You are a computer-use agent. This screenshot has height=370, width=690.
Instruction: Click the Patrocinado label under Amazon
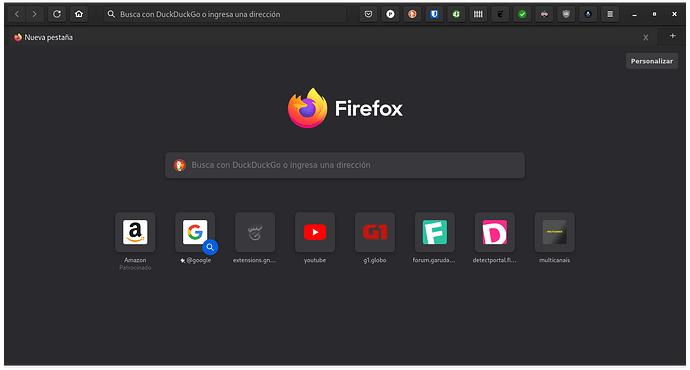135,267
